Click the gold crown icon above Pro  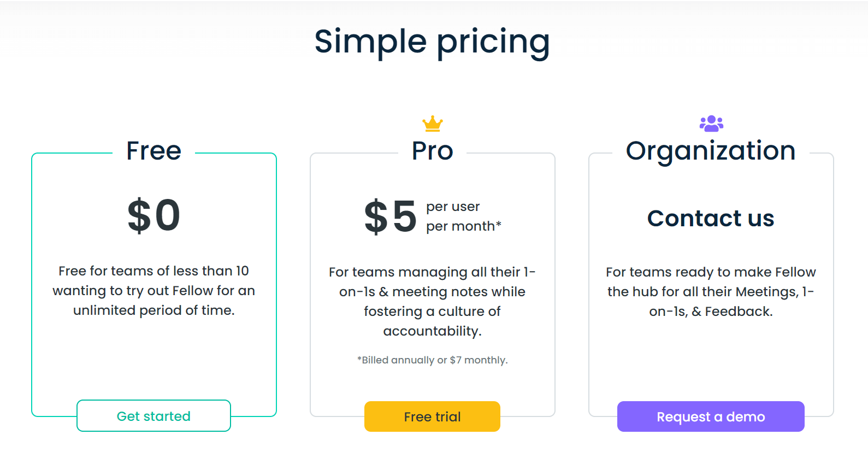coord(432,124)
